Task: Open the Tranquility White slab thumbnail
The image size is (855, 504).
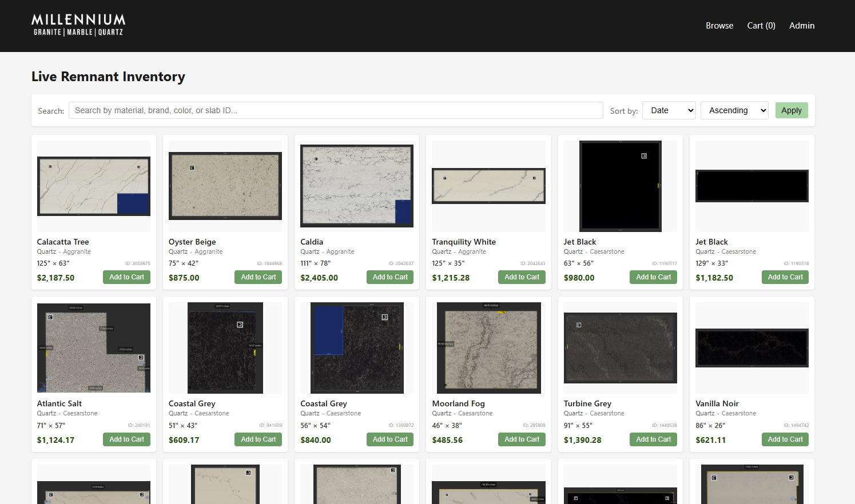Action: (488, 186)
